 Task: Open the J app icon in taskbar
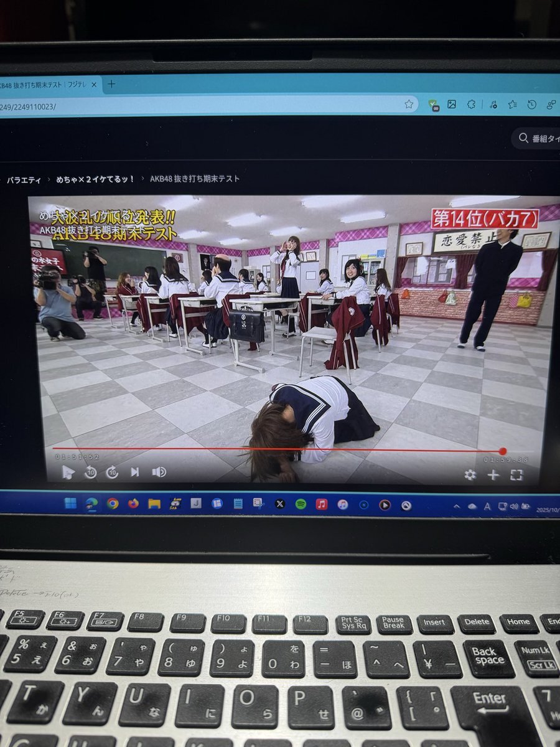(x=195, y=503)
